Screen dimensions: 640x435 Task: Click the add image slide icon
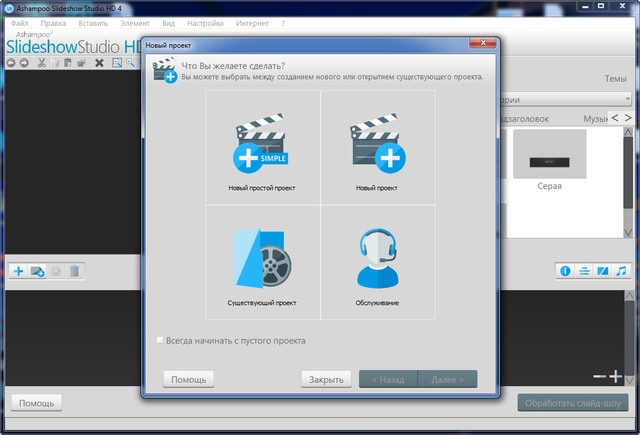coord(38,271)
